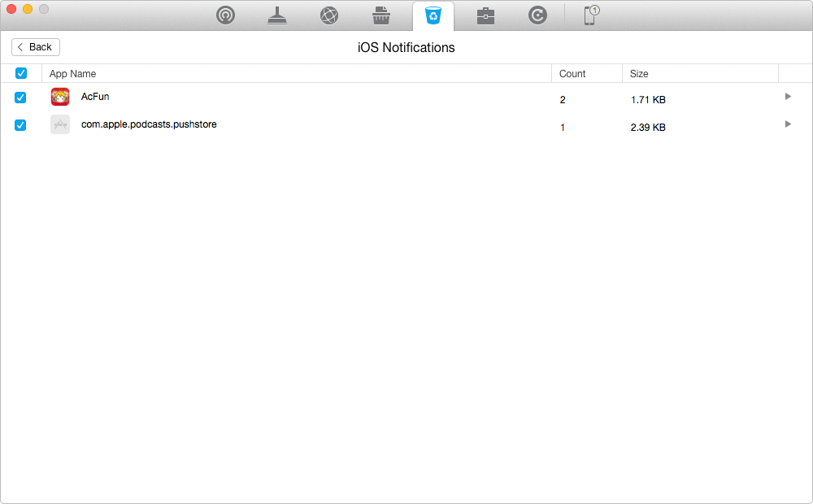The height and width of the screenshot is (504, 813).
Task: Click the connected device phone icon
Action: point(591,15)
